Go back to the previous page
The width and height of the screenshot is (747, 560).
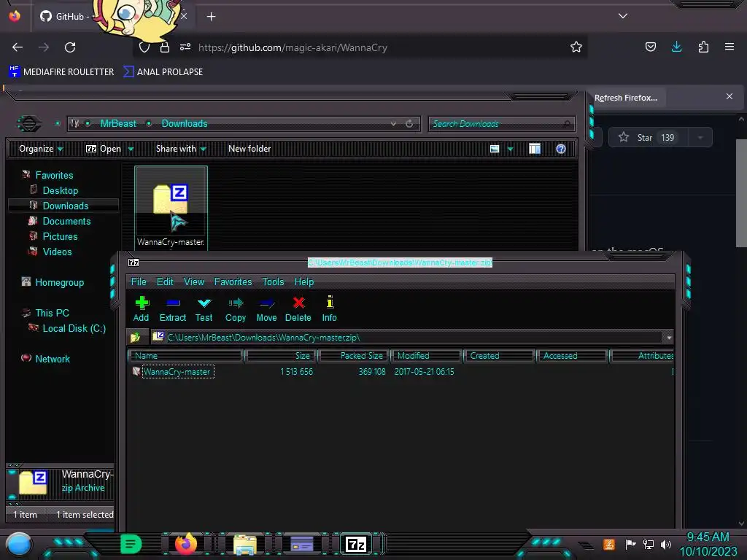click(18, 47)
